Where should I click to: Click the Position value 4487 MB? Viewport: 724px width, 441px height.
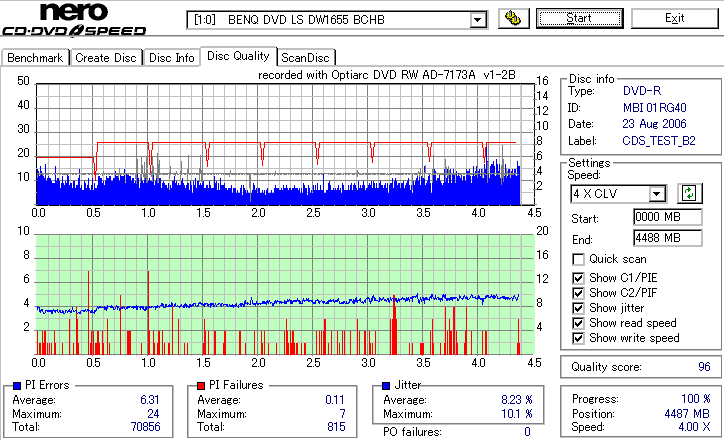tap(687, 414)
